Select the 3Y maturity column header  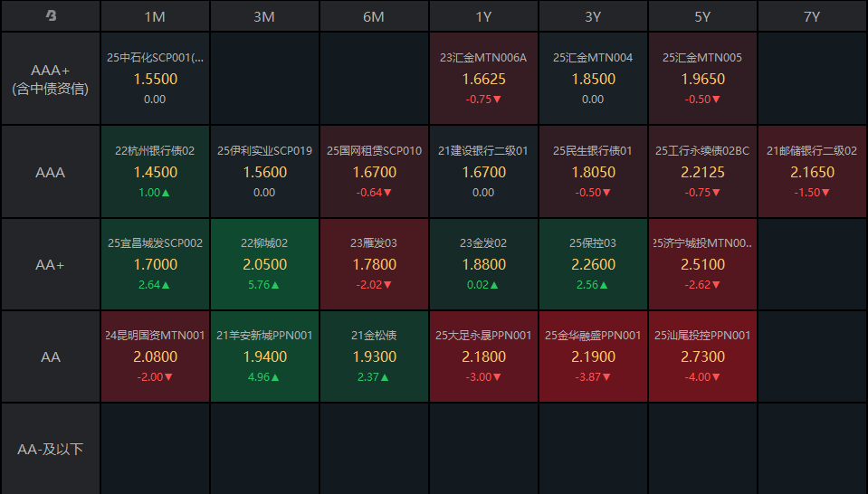pos(593,16)
